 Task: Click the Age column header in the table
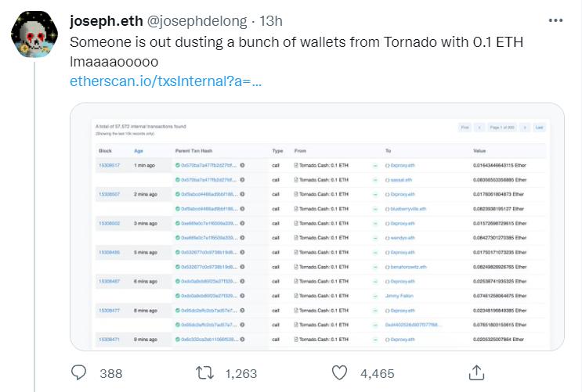click(139, 150)
